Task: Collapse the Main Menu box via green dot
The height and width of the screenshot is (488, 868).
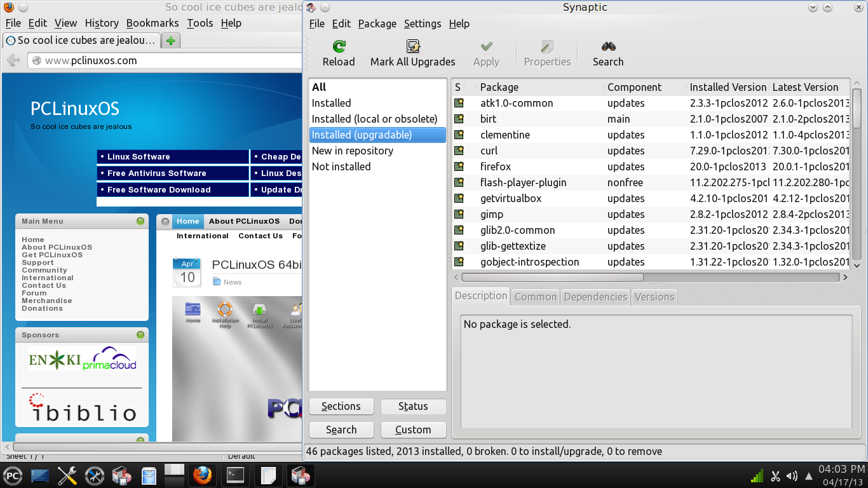Action: 140,221
